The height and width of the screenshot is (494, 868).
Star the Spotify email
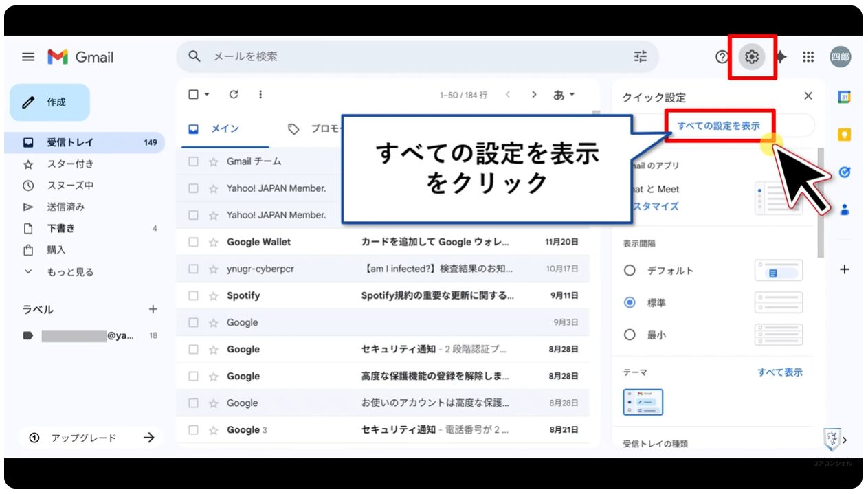(x=213, y=295)
